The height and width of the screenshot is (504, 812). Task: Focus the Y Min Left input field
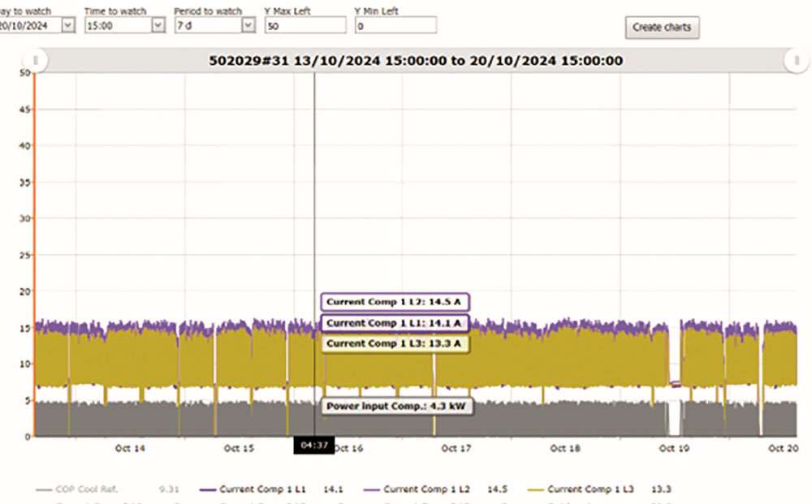pyautogui.click(x=395, y=26)
